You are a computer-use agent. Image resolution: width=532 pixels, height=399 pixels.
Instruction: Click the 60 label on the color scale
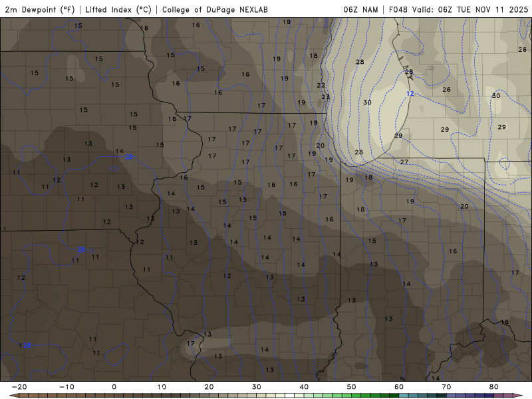point(399,387)
